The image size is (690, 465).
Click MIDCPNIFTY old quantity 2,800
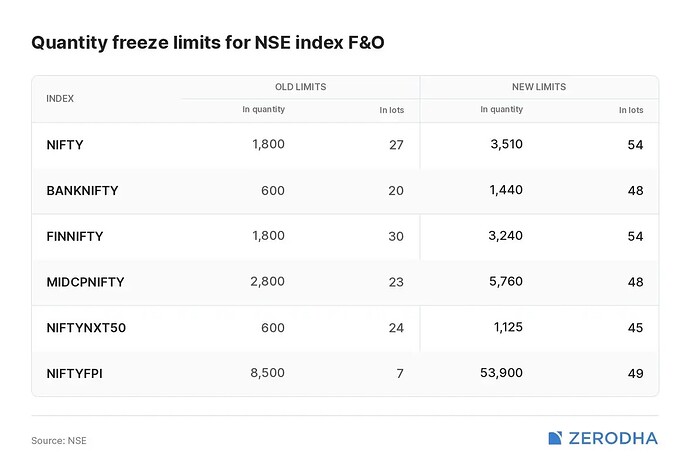point(268,281)
